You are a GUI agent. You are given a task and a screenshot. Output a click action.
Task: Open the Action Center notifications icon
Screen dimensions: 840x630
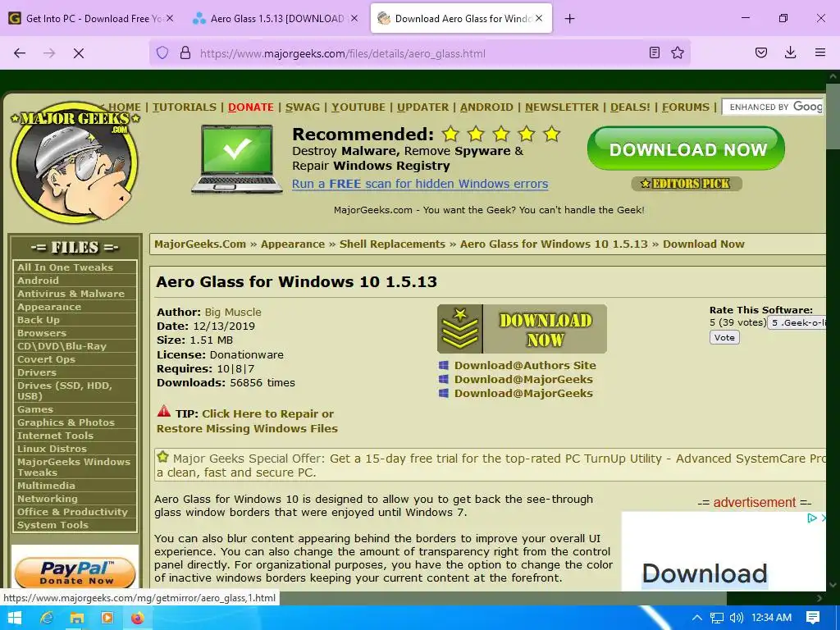pos(813,618)
